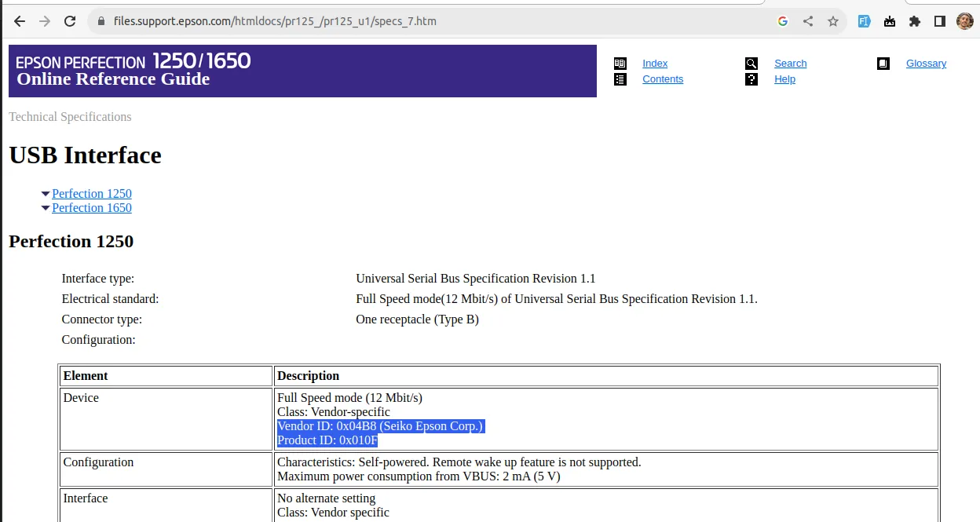Click 'Universal Serial Bus Specification Revision 1.1' value
This screenshot has width=980, height=522.
pyautogui.click(x=476, y=279)
